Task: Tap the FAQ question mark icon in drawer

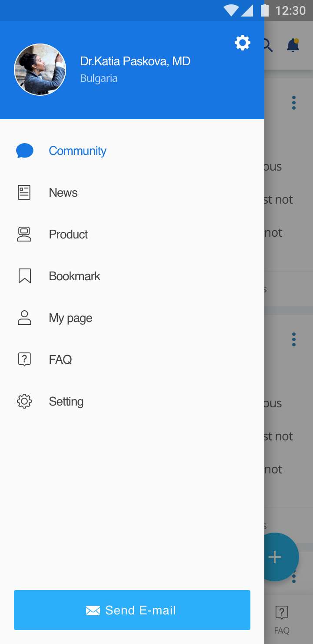Action: pyautogui.click(x=24, y=359)
